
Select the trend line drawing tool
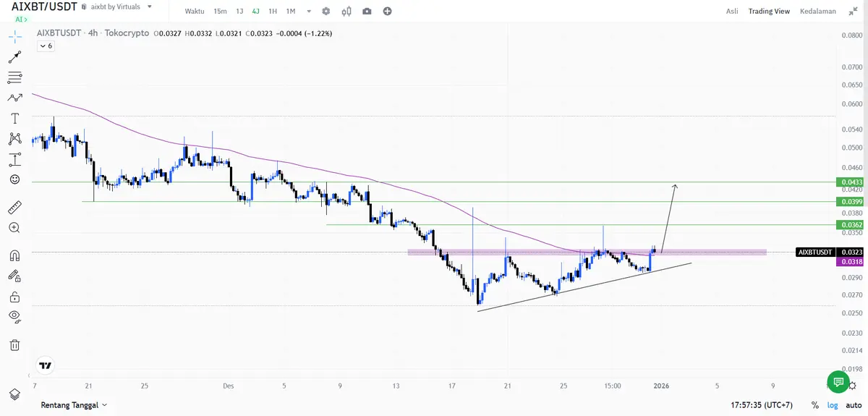pyautogui.click(x=14, y=57)
